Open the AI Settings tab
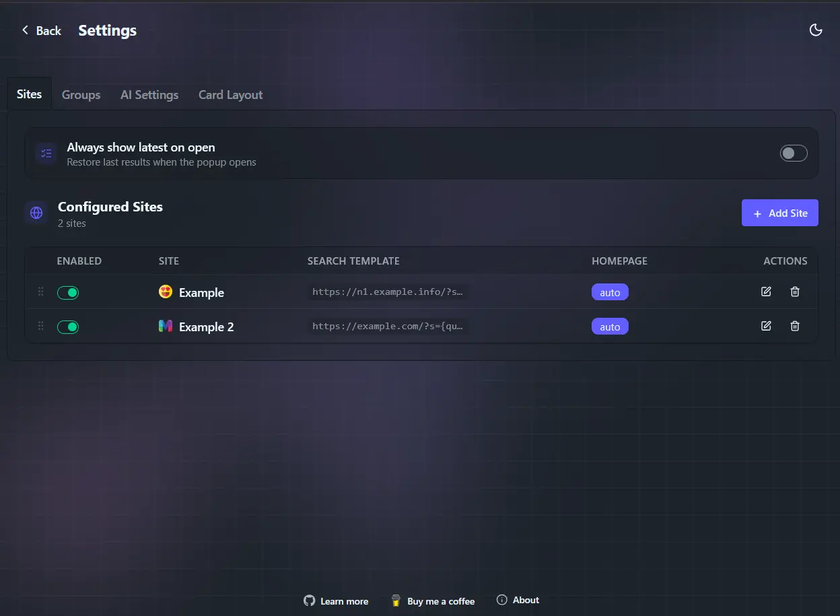840x616 pixels. tap(149, 95)
